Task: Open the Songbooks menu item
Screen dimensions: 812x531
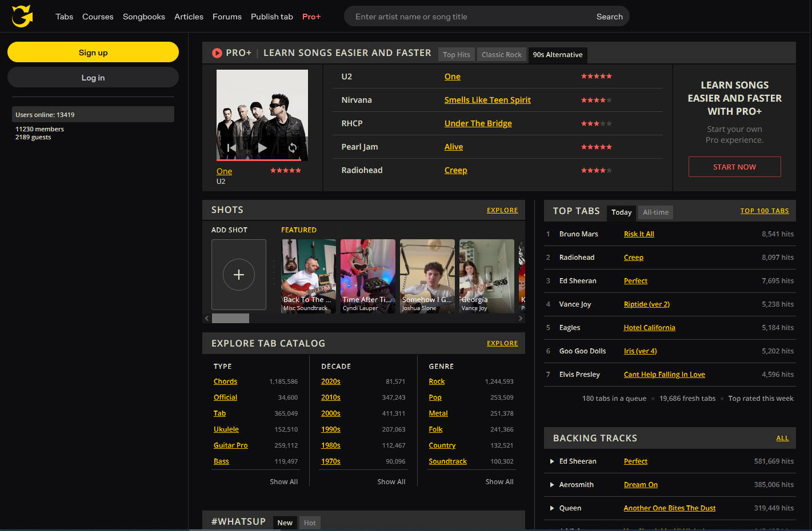Action: (144, 17)
